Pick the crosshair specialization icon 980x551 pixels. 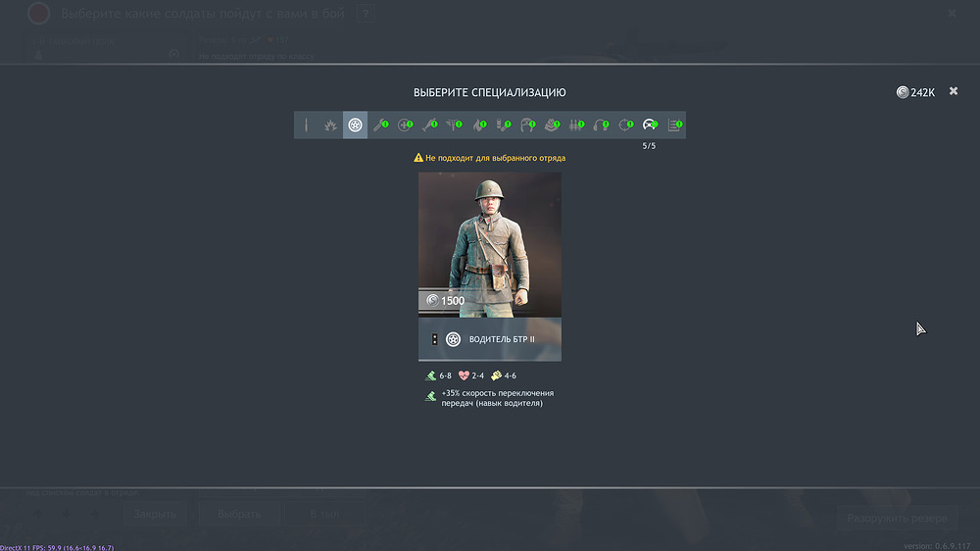point(624,125)
